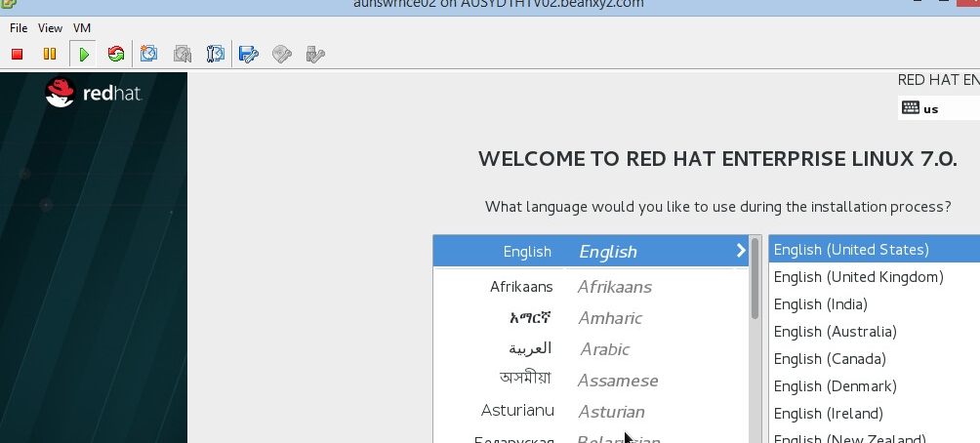Choose English (United Kingdom) locale

[875, 277]
